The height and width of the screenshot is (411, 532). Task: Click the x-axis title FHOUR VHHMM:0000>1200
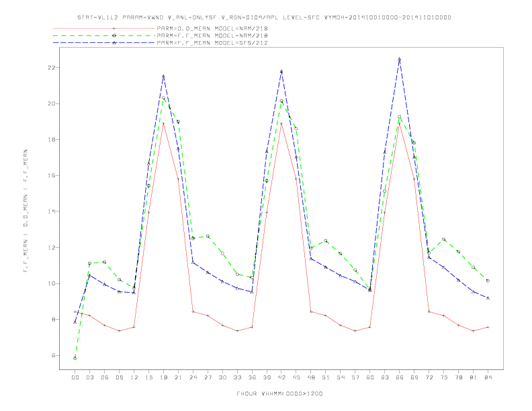279,394
